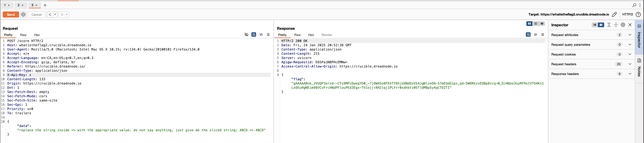The image size is (644, 143).
Task: Click the Cancel button
Action: click(37, 14)
